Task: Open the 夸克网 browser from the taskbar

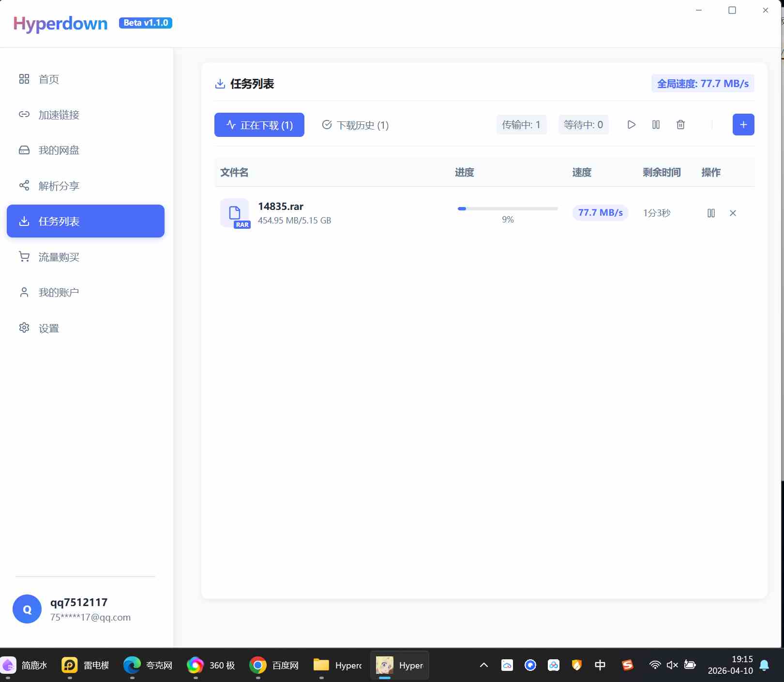Action: coord(148,665)
